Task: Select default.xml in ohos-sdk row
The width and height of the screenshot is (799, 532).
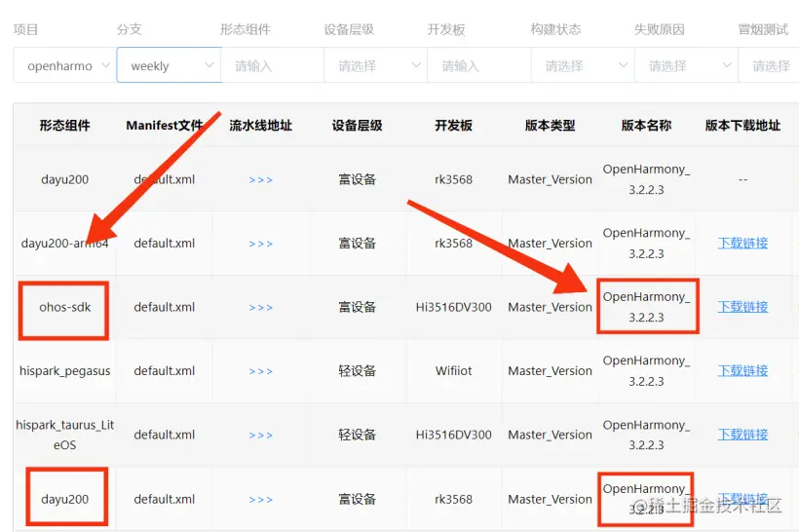Action: pos(164,307)
